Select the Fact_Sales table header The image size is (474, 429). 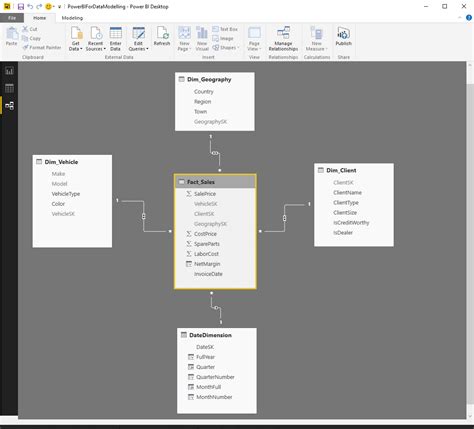(x=215, y=182)
